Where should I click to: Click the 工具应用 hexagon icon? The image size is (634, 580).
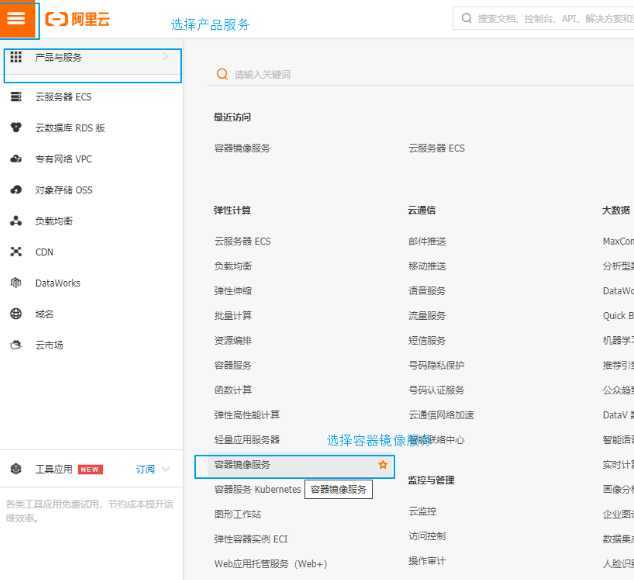click(x=16, y=469)
